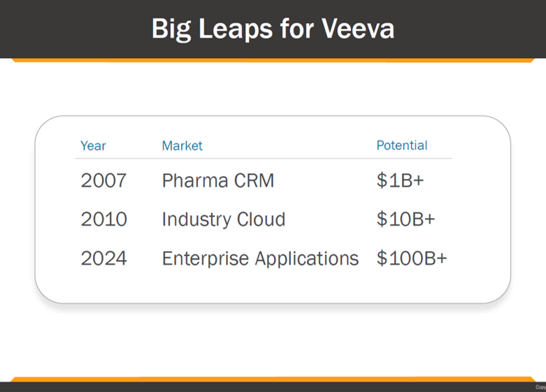Click the 2010 year entry
The height and width of the screenshot is (392, 546).
coord(103,219)
